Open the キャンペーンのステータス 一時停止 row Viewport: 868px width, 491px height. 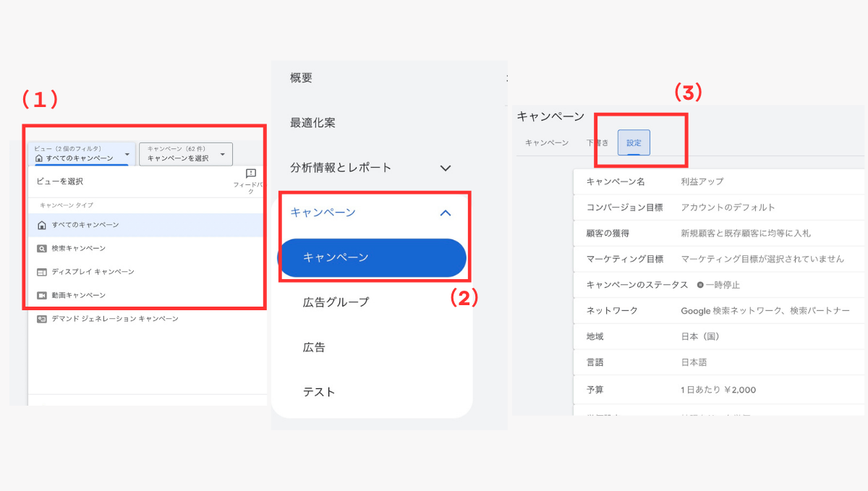click(718, 285)
